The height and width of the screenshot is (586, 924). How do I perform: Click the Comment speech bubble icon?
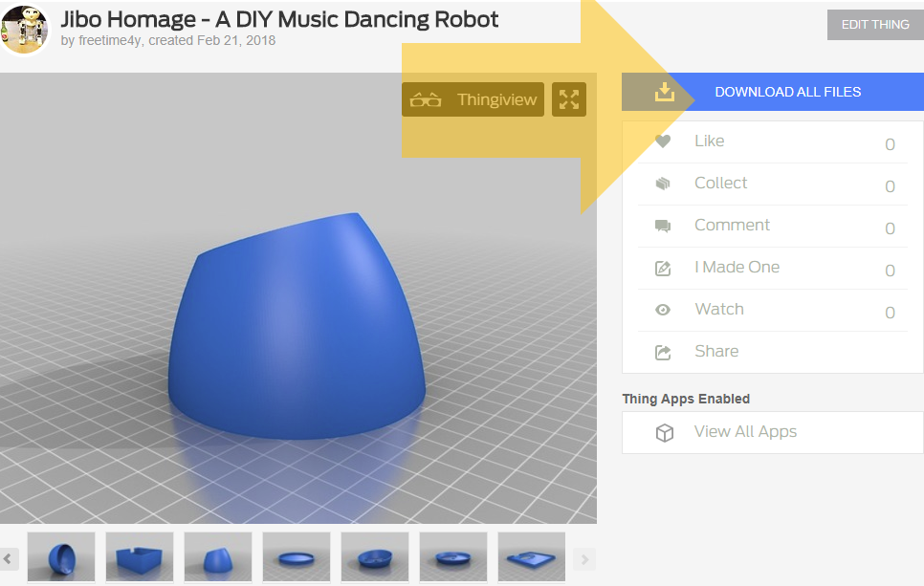click(x=663, y=226)
